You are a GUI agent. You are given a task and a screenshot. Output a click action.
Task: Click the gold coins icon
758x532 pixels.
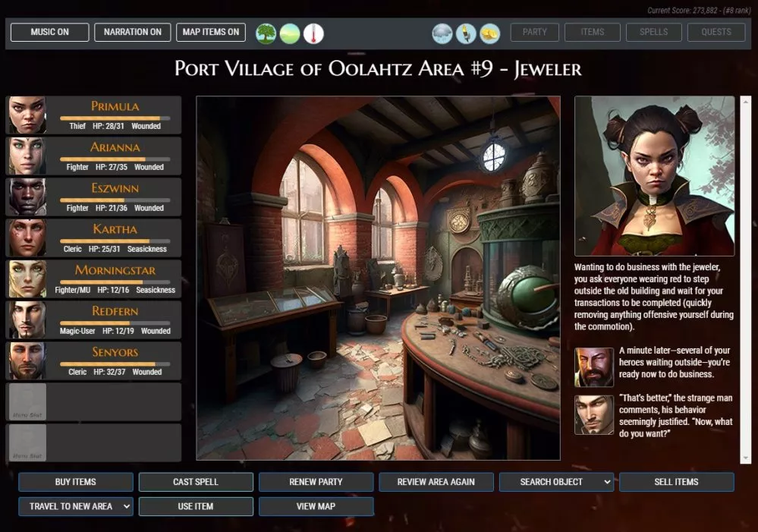point(489,33)
